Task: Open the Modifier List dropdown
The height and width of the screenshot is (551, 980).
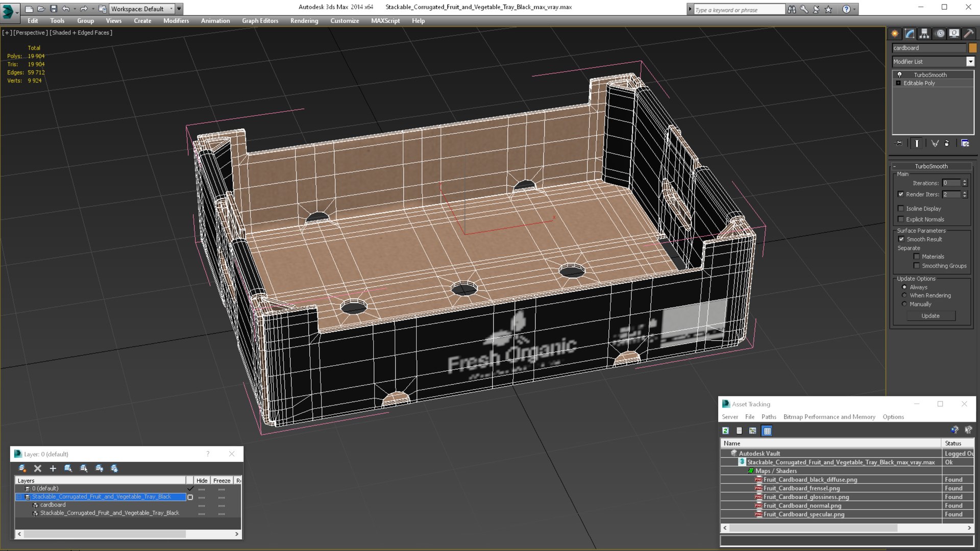Action: point(970,62)
